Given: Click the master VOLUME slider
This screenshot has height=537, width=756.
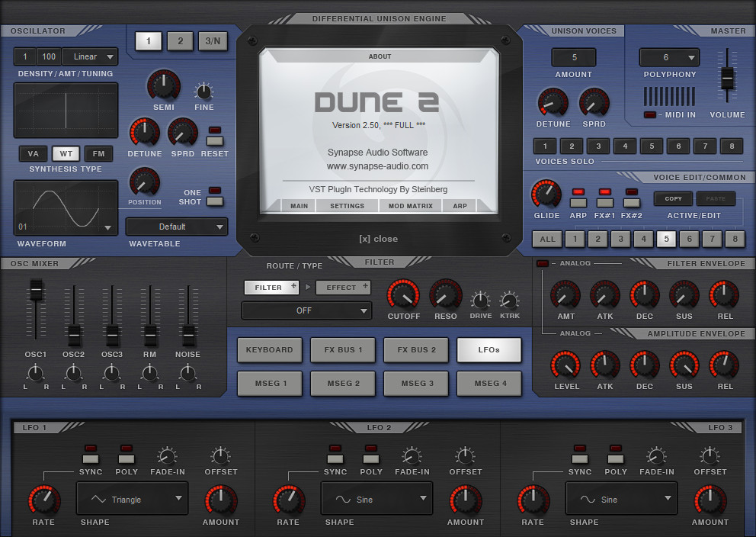Looking at the screenshot, I should click(x=727, y=78).
